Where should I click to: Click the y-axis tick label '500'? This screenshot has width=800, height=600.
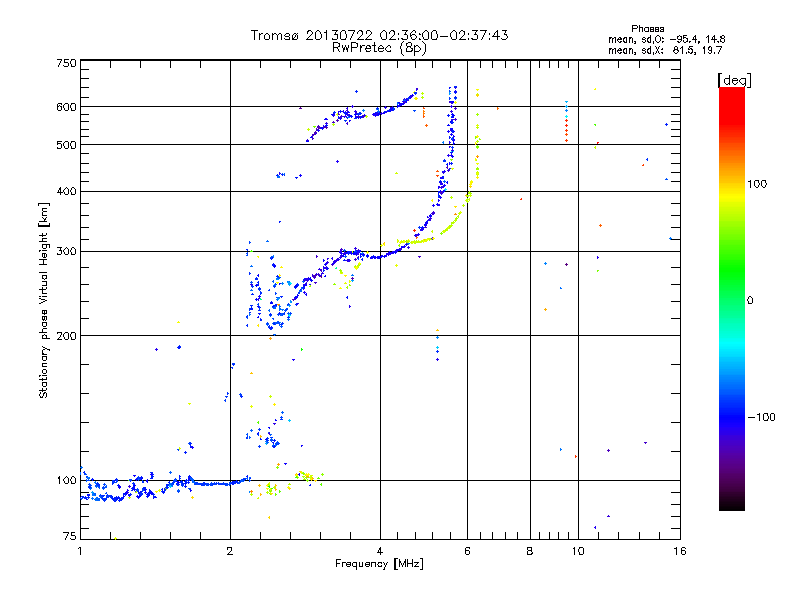pyautogui.click(x=66, y=145)
